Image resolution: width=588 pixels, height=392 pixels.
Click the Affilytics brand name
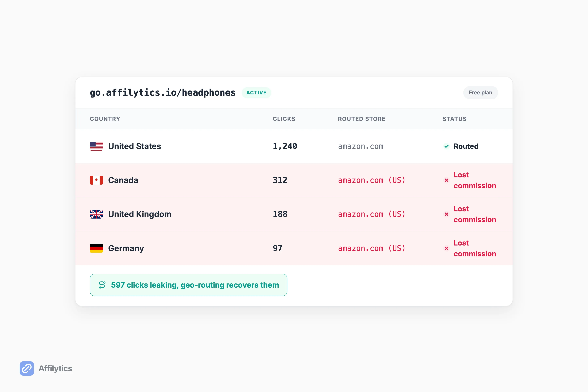tap(55, 368)
